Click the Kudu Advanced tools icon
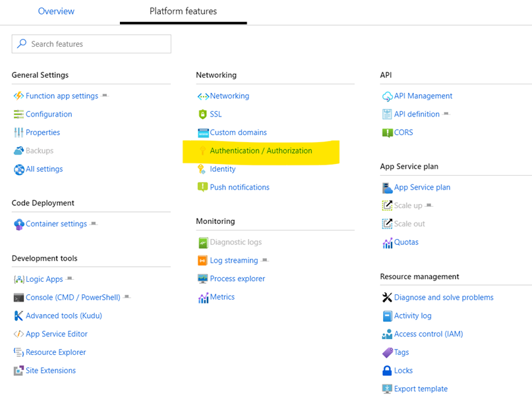The height and width of the screenshot is (399, 532). click(18, 316)
